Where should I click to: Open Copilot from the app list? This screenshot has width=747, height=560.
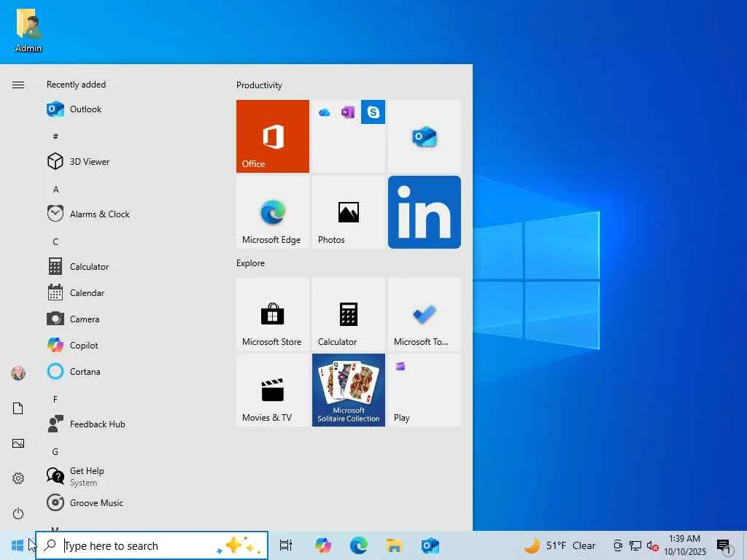84,346
